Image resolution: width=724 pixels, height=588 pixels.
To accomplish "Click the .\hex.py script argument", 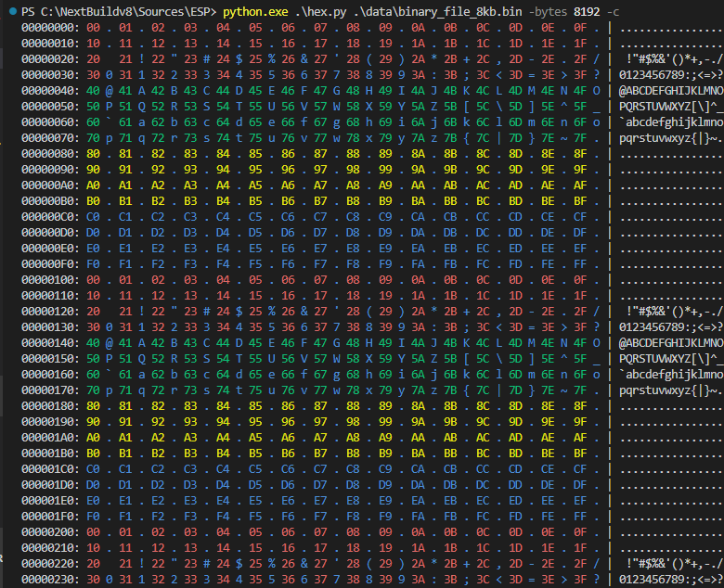I will click(x=320, y=12).
